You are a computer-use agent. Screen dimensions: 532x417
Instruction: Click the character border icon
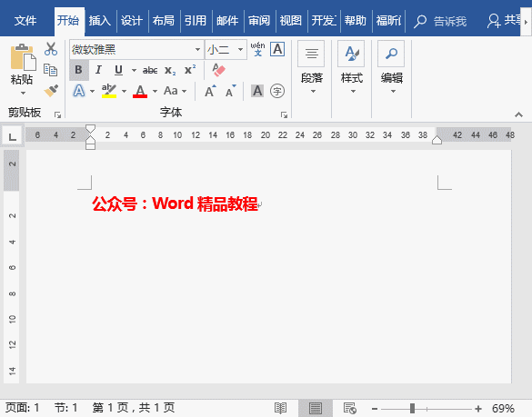277,49
